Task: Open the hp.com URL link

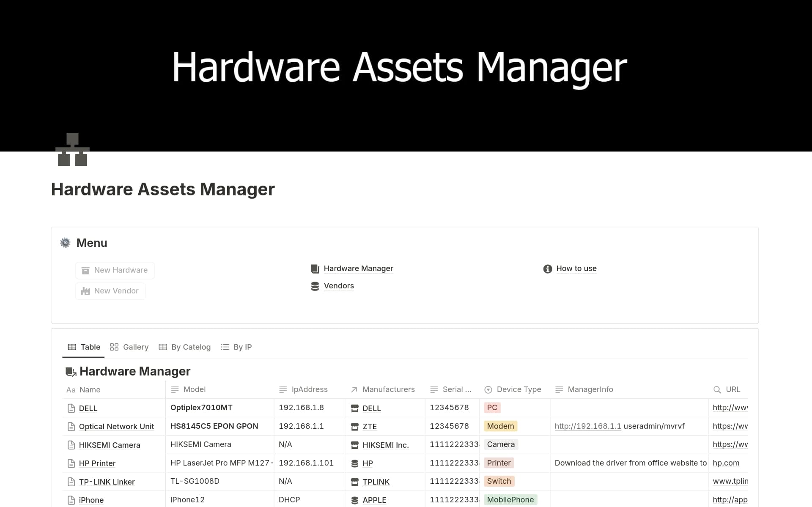Action: pos(726,463)
